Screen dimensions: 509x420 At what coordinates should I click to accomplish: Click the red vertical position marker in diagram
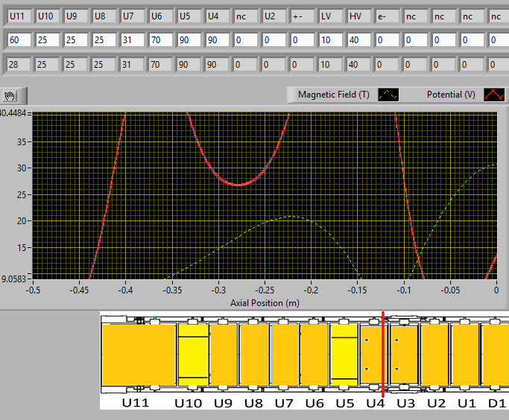click(383, 354)
